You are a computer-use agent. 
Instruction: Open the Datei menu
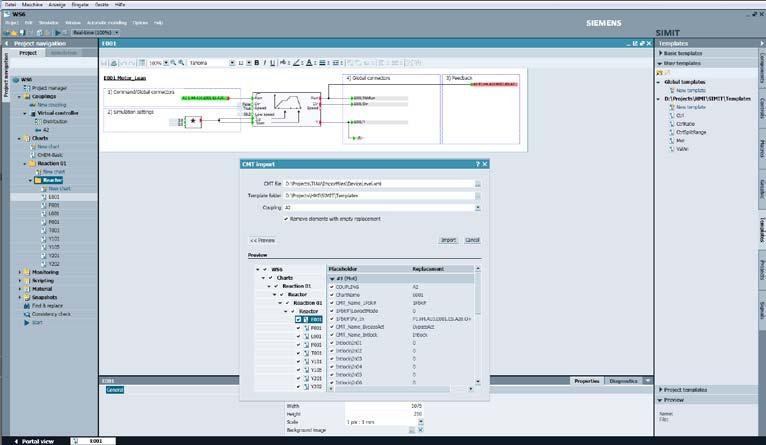click(x=10, y=4)
